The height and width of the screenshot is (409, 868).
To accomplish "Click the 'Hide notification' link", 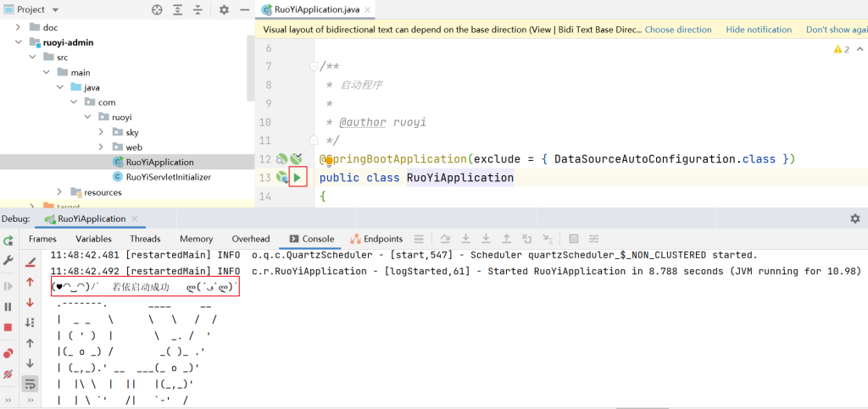I will coord(759,30).
